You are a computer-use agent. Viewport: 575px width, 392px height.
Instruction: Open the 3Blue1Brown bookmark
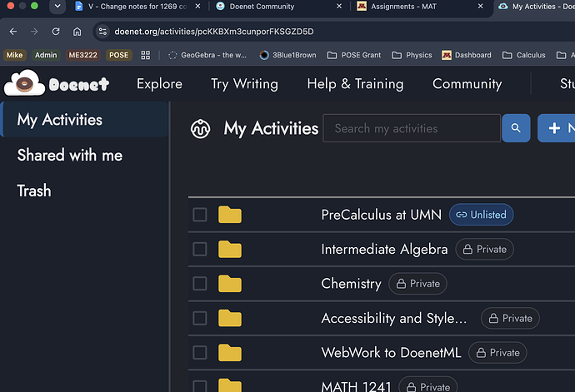click(287, 55)
